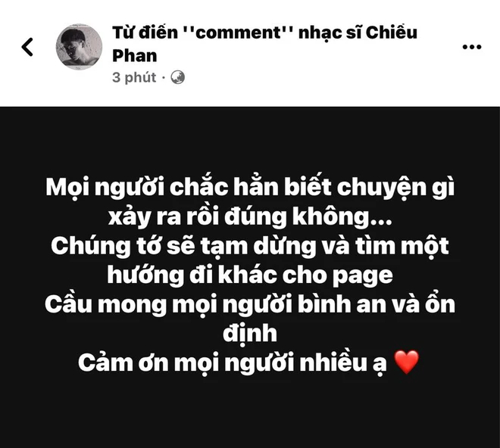
Task: Click the line Cầu mong mọi người bình an
Action: pyautogui.click(x=250, y=305)
